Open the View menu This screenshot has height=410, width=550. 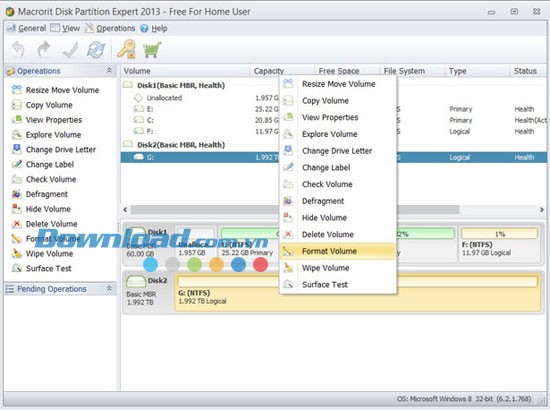click(x=66, y=28)
